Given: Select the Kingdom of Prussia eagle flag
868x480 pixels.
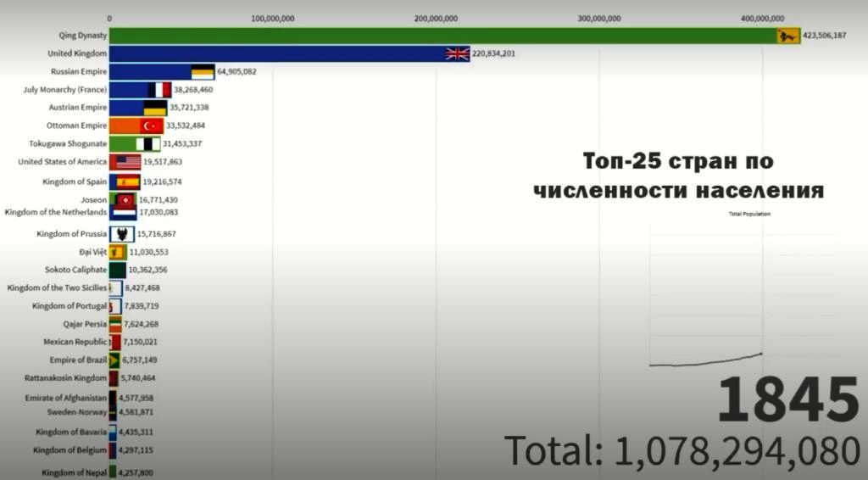Looking at the screenshot, I should tap(123, 234).
